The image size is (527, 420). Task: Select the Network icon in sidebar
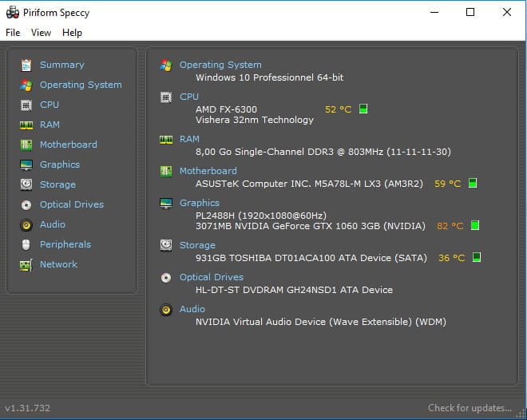click(26, 264)
